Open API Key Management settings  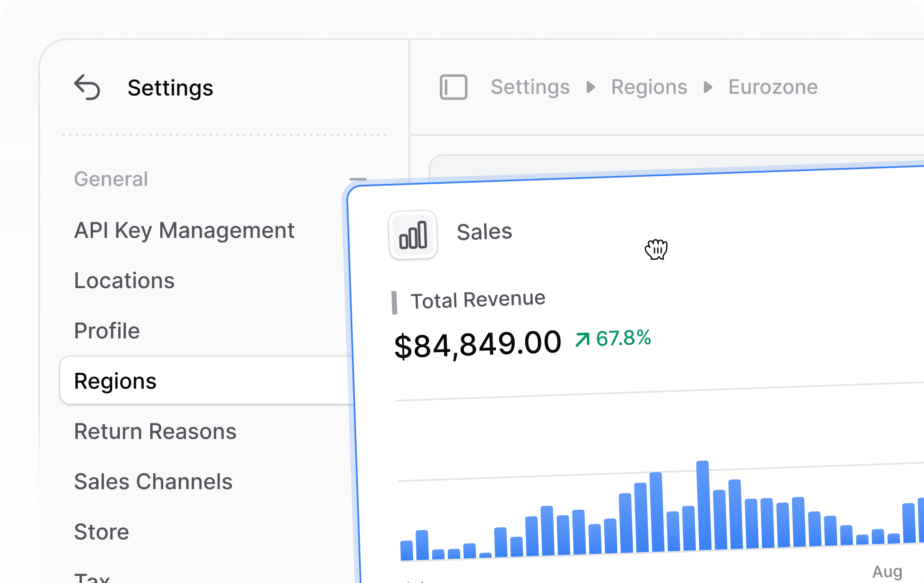click(x=184, y=230)
